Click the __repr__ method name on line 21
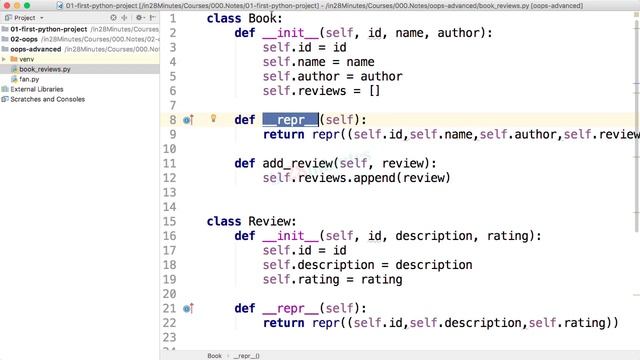This screenshot has height=360, width=640. (x=290, y=309)
